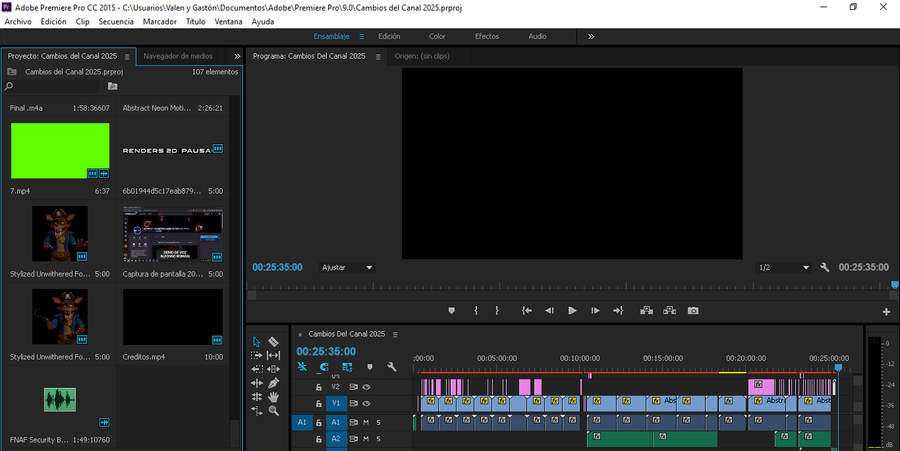Switch to Edición workspace
The image size is (900, 451).
click(389, 36)
